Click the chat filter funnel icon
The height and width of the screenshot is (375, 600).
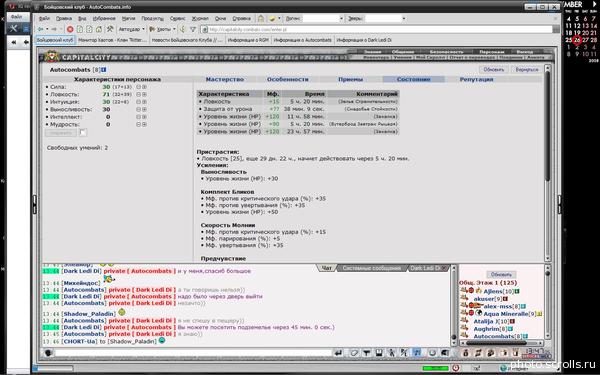point(367,353)
